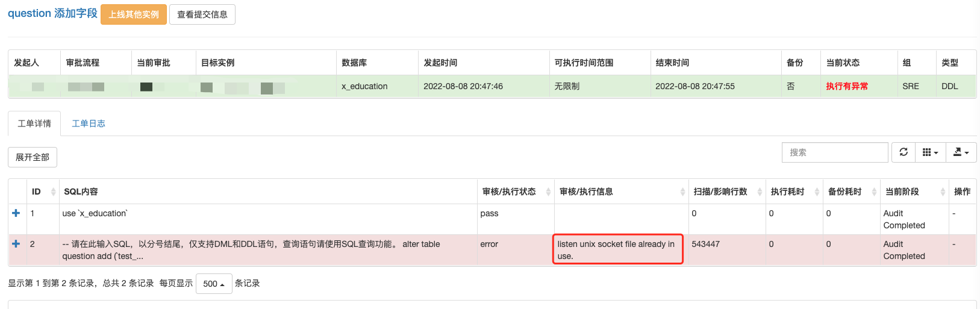980x309 pixels.
Task: Open the columns visibility grid dropdown
Action: click(x=931, y=152)
